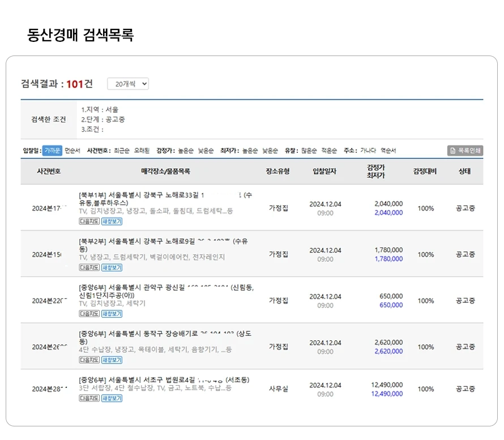
Task: Sort address by 역순서
Action: click(x=388, y=151)
